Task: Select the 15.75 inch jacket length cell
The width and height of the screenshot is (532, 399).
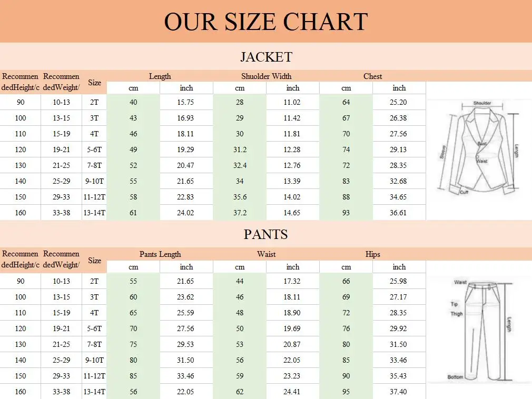Action: (186, 102)
